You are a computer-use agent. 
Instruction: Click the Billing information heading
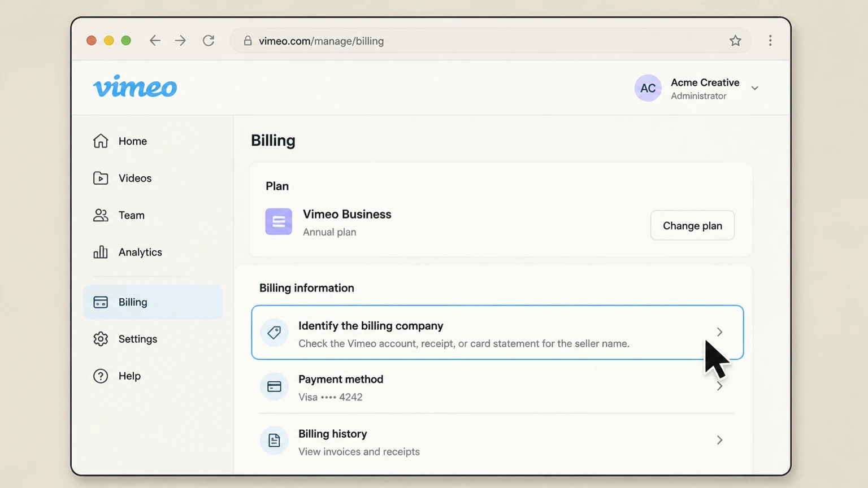coord(307,288)
